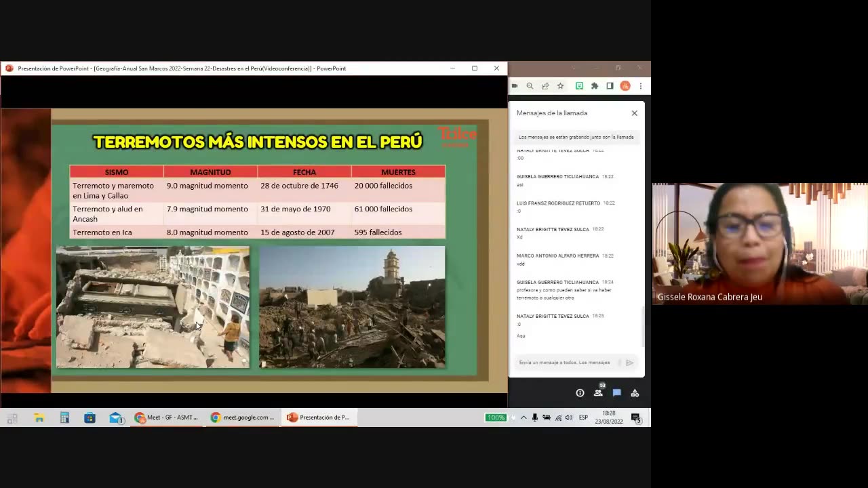Toggle the chat panel icon in Meet
Viewport: 868px width, 488px height.
(616, 393)
